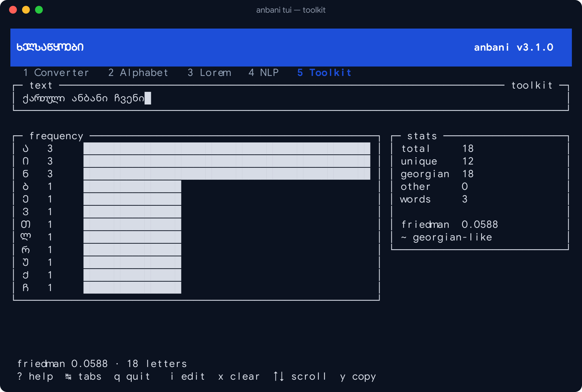The height and width of the screenshot is (392, 582).
Task: Go to the Lorem tab
Action: pyautogui.click(x=209, y=73)
